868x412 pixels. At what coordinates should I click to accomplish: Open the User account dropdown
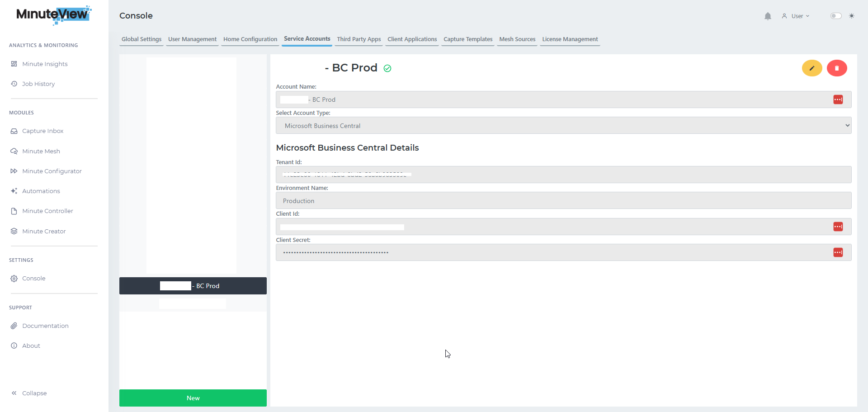[796, 16]
